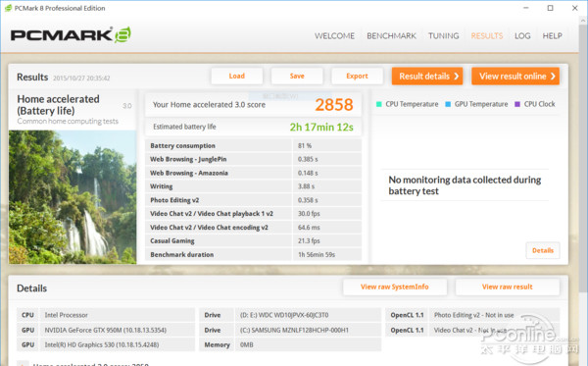Screen dimensions: 588x366
Task: Click the PCMark 8 logo
Action: (x=71, y=35)
